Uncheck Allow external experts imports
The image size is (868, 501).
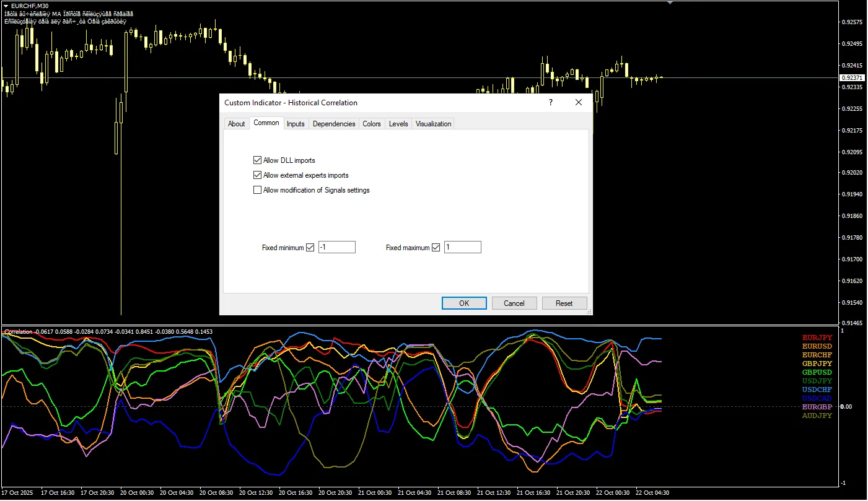click(x=258, y=175)
